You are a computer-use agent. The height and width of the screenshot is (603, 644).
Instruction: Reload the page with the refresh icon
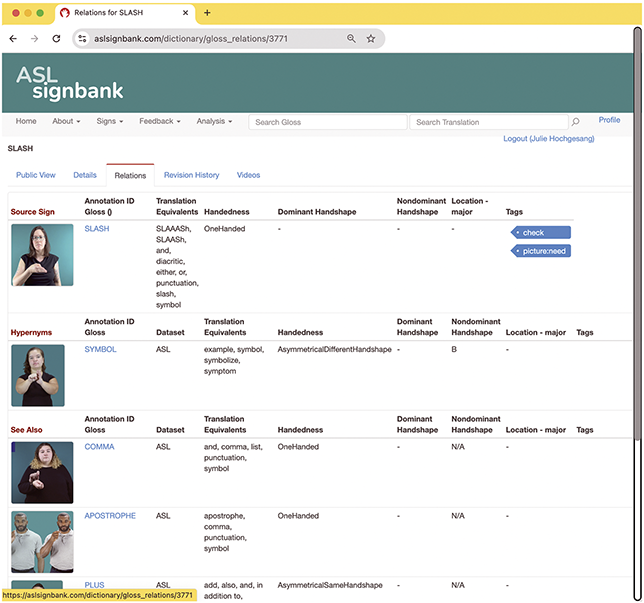click(x=56, y=39)
